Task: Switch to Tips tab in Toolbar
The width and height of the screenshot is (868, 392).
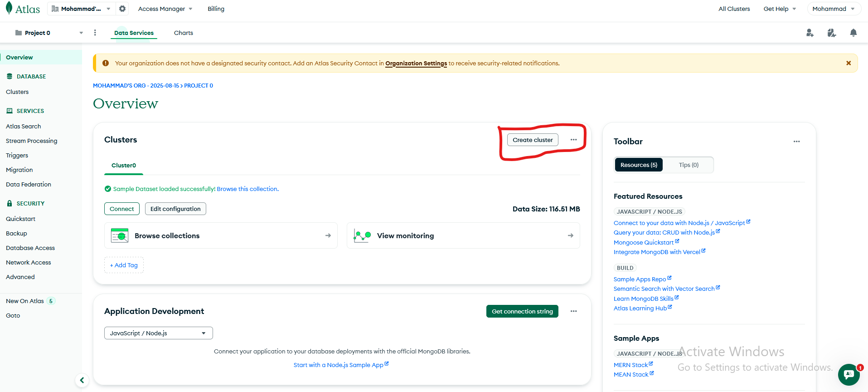Action: [689, 165]
